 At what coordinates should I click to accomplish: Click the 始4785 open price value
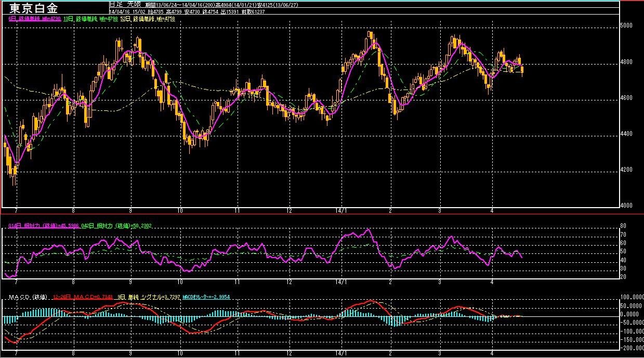(x=155, y=11)
